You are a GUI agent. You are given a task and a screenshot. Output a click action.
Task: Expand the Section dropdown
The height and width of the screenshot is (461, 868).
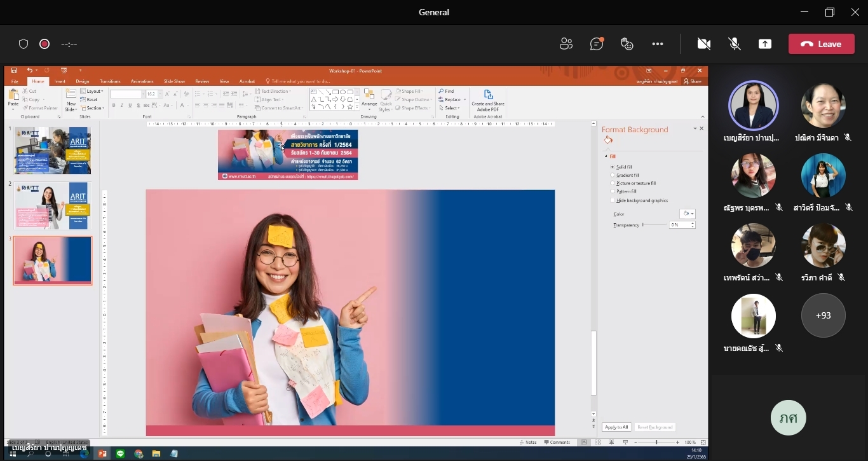pos(92,108)
